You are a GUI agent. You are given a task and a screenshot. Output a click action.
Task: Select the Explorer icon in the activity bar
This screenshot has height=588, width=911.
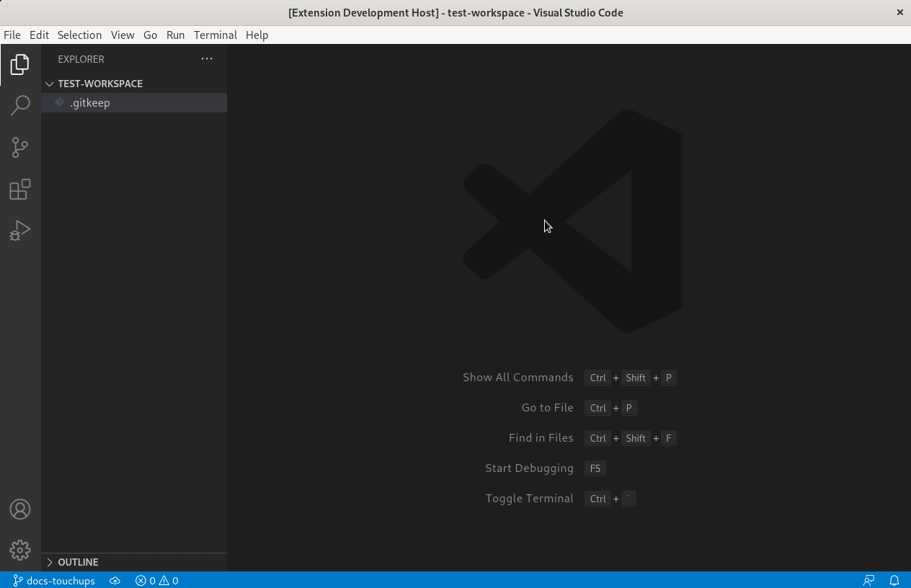coord(19,64)
